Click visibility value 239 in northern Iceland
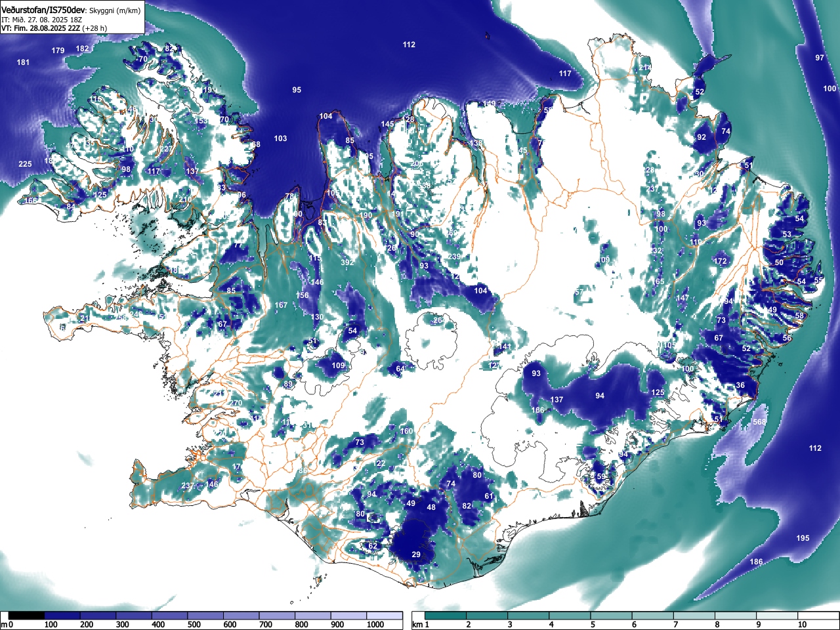This screenshot has width=840, height=630. click(x=455, y=257)
